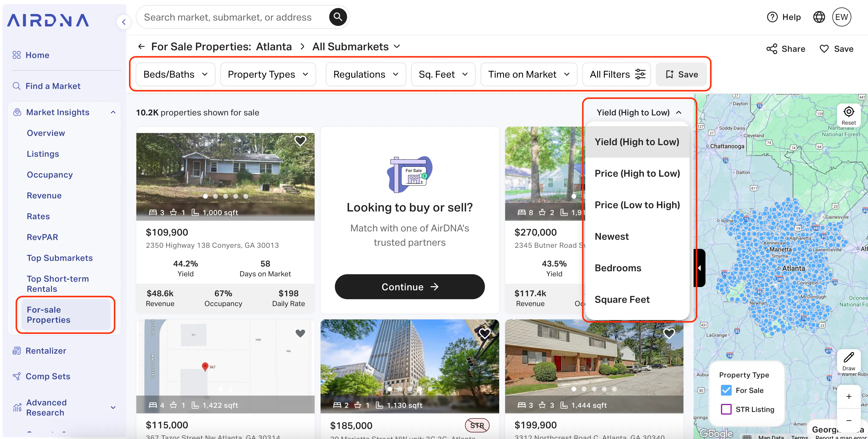
Task: Open the Overview page link
Action: click(x=46, y=133)
